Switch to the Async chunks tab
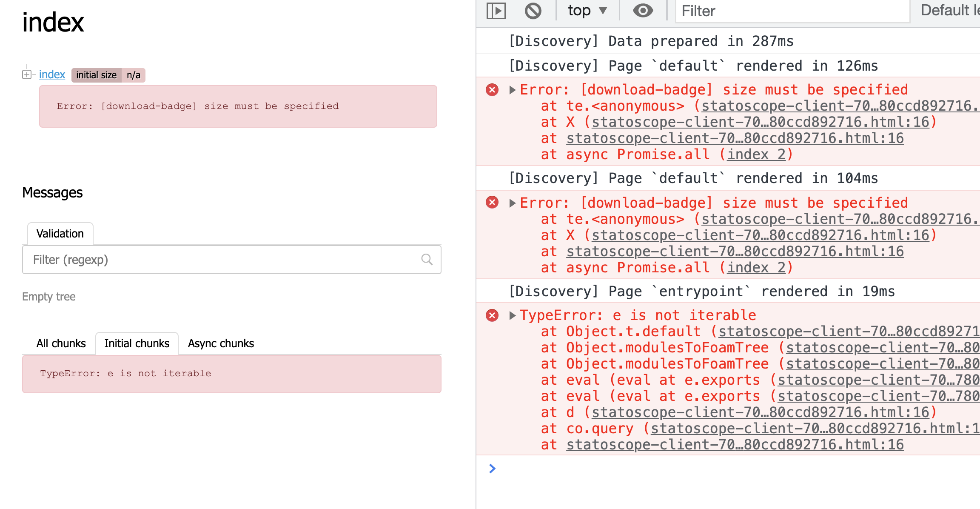980x509 pixels. (x=221, y=343)
